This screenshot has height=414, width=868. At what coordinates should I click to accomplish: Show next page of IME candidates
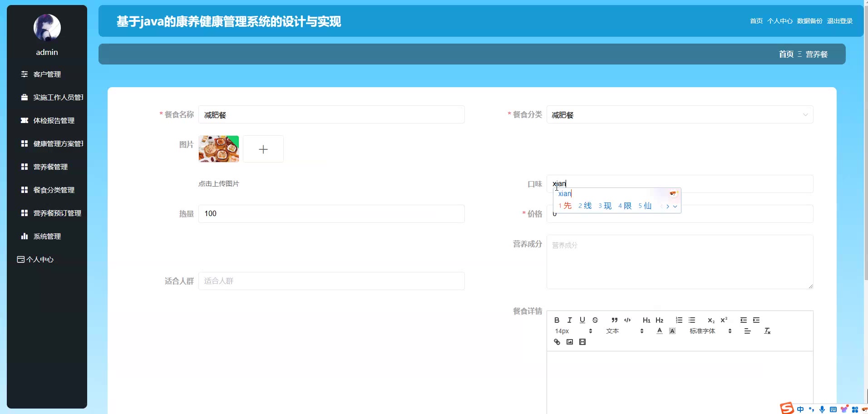[668, 206]
